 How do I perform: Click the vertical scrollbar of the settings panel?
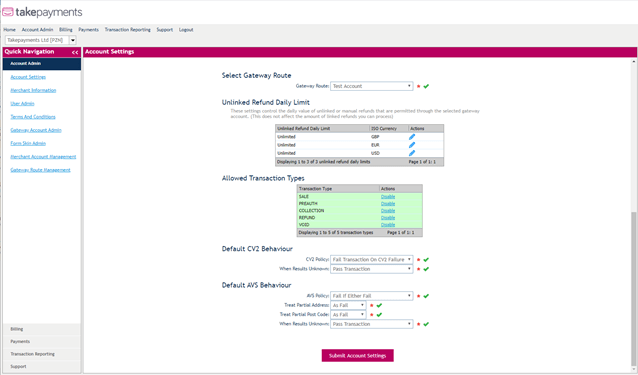pos(634,216)
